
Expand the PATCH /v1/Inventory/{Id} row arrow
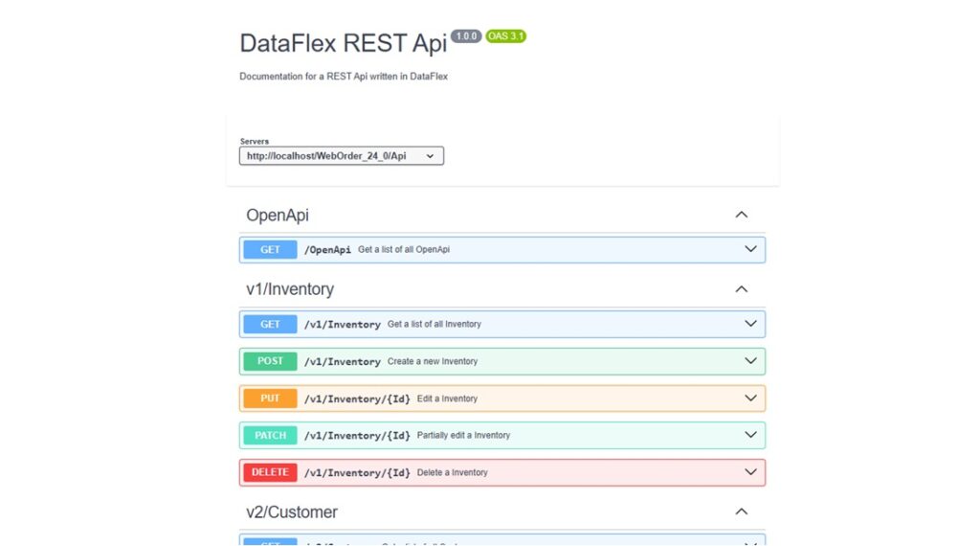tap(750, 435)
